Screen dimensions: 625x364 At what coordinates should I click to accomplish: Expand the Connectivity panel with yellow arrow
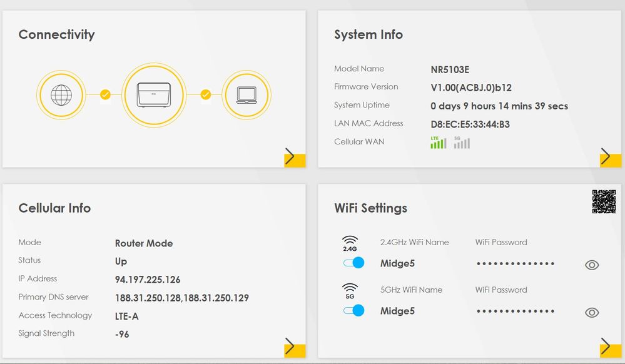coord(291,158)
